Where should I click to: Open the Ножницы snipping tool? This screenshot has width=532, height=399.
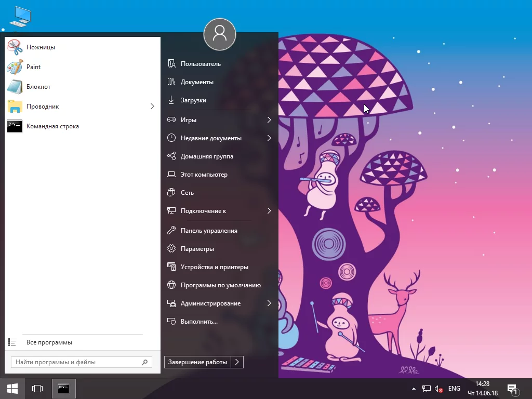(x=40, y=47)
